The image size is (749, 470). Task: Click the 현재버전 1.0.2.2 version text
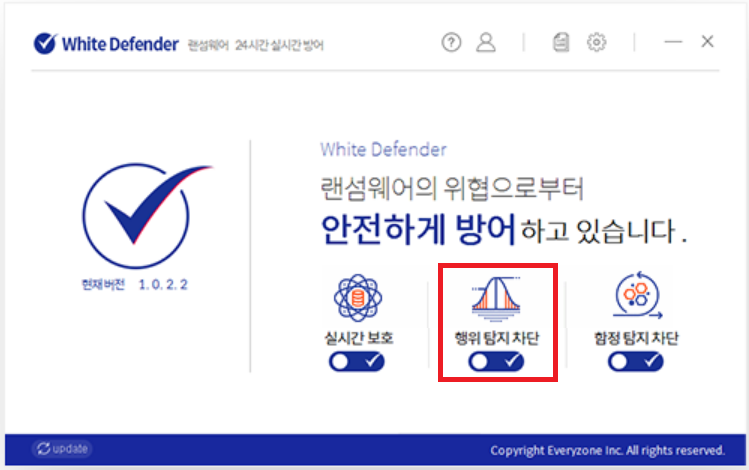tap(135, 285)
